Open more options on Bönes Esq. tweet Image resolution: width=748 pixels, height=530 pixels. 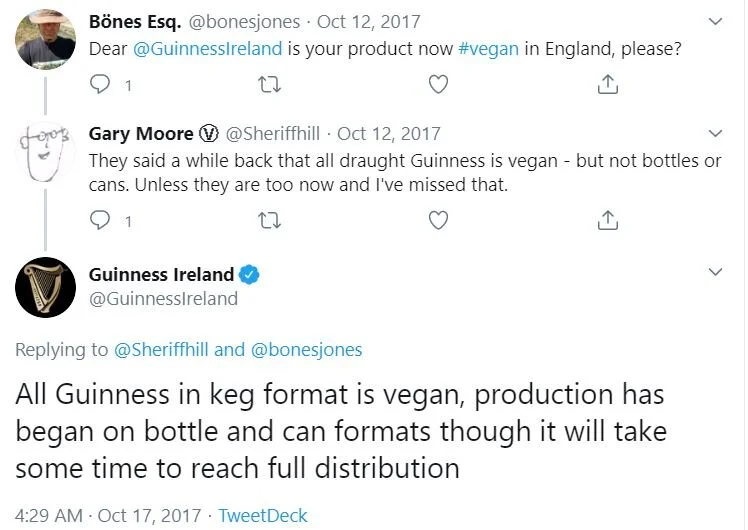tap(716, 20)
